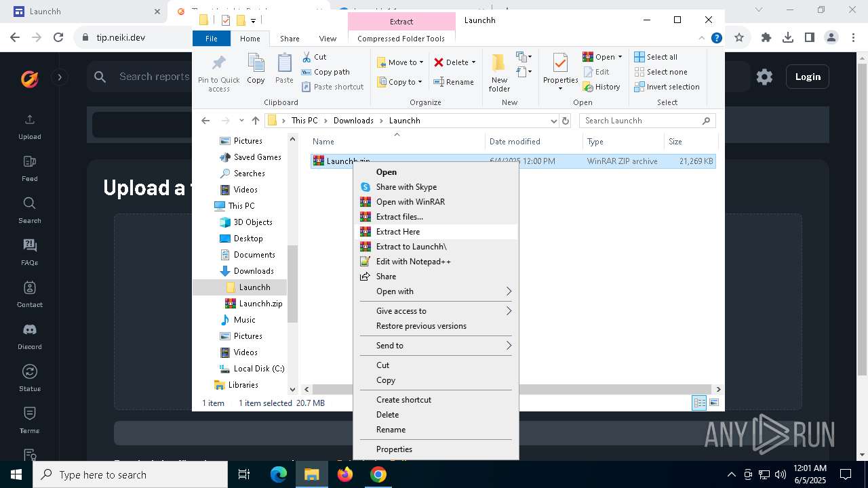The image size is (868, 488).
Task: Open the Upload page in sidebar
Action: pyautogui.click(x=29, y=127)
